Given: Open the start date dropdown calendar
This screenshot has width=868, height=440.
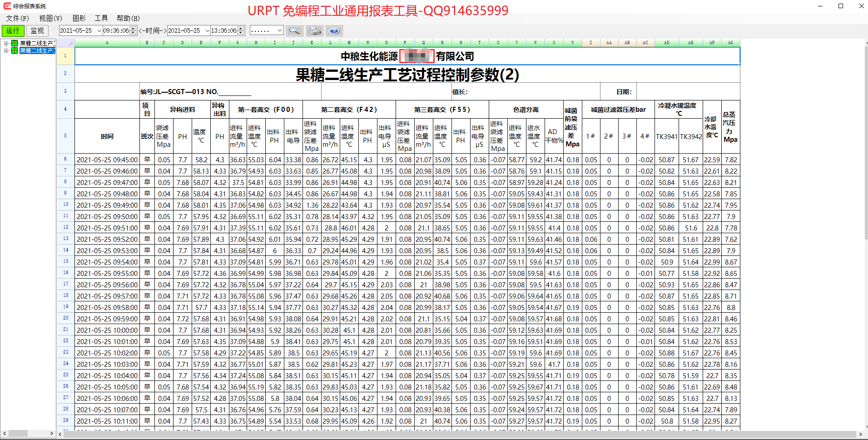Looking at the screenshot, I should [99, 30].
